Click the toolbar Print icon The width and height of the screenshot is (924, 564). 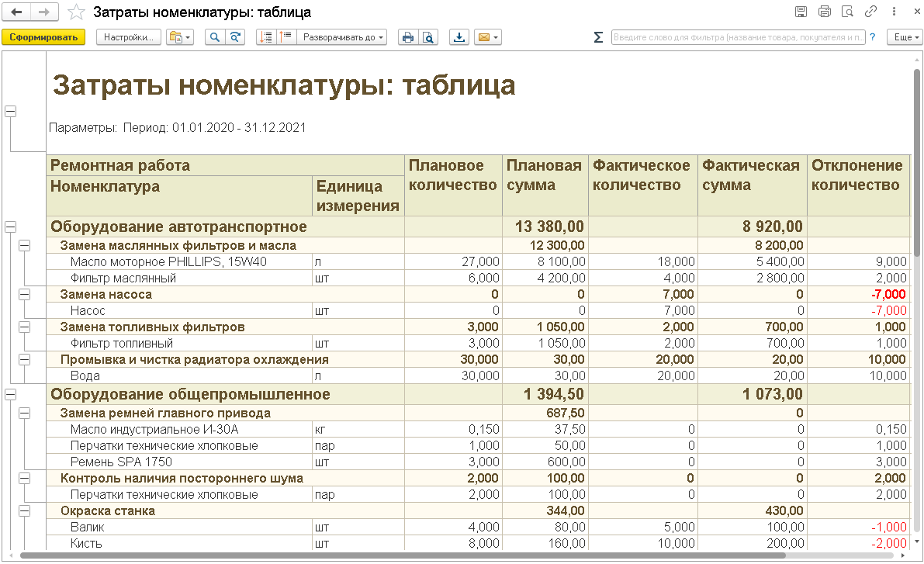408,37
